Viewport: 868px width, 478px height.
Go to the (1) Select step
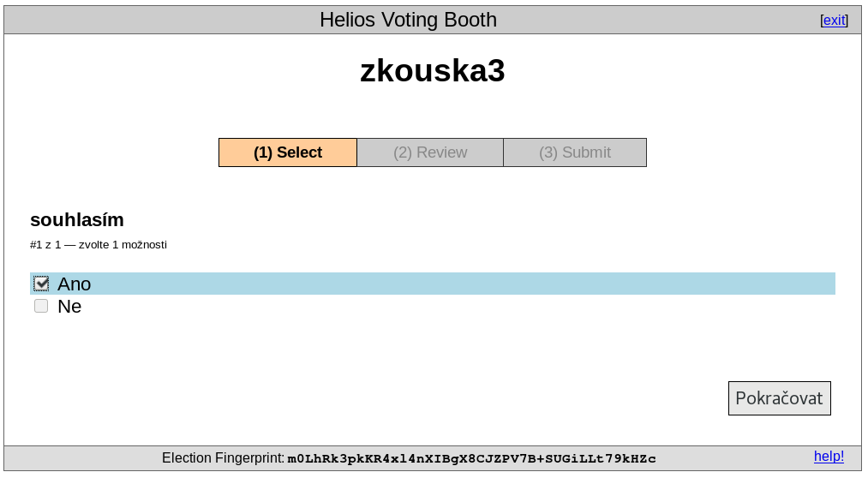[x=288, y=152]
